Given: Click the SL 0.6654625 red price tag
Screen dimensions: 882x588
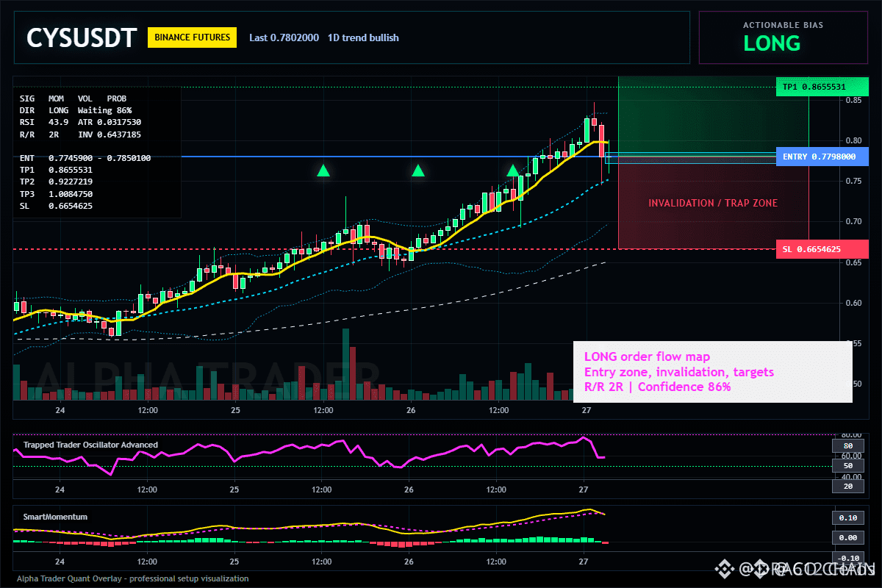Looking at the screenshot, I should tap(822, 249).
